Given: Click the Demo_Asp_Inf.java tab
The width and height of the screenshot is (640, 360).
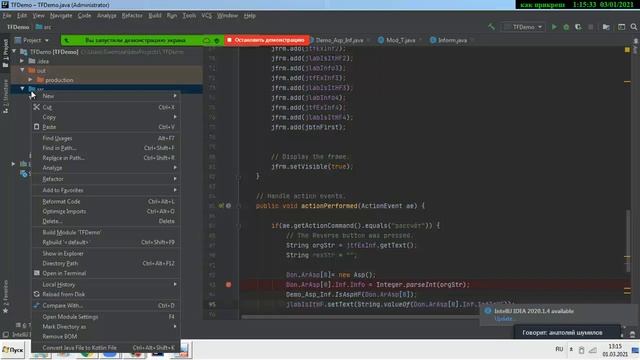Looking at the screenshot, I should [x=339, y=40].
